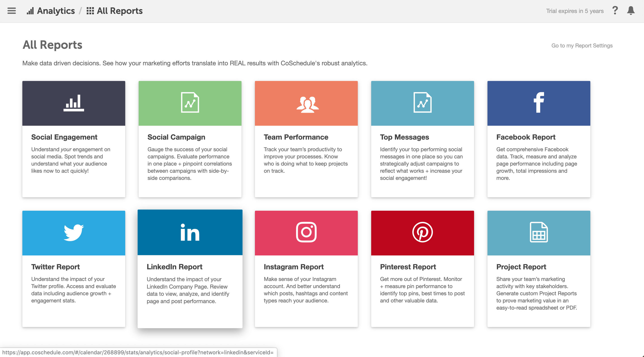Click the Facebook Report card description

point(537,164)
